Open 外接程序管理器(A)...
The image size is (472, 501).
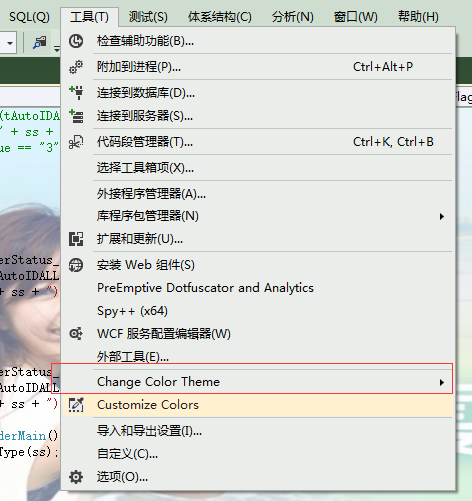pyautogui.click(x=257, y=193)
